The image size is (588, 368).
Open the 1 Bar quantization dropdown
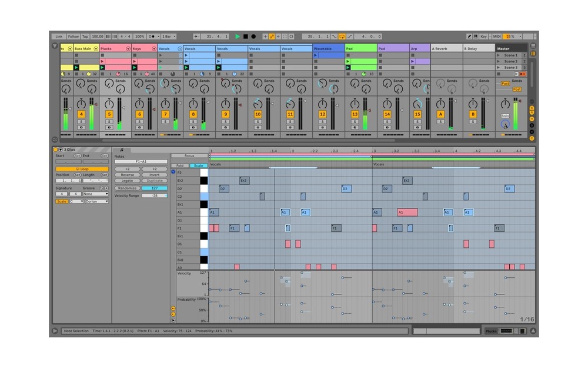[x=168, y=36]
